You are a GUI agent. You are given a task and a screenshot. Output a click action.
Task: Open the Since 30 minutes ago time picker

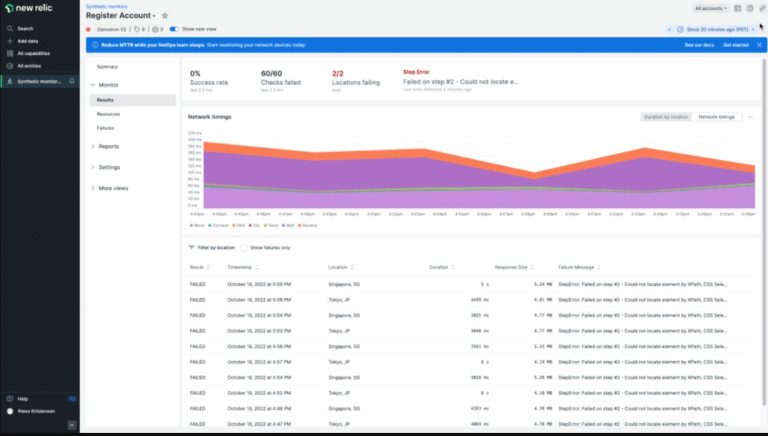[718, 29]
